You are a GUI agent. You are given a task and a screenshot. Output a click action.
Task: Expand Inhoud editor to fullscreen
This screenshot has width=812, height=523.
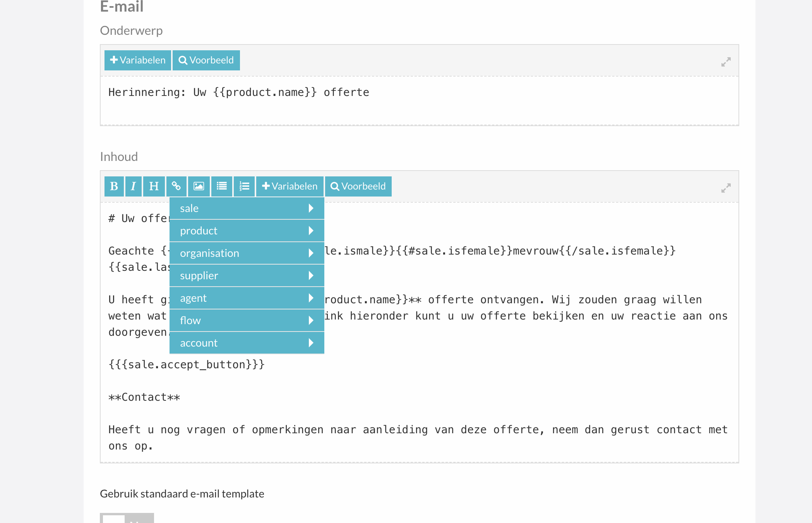coord(726,188)
